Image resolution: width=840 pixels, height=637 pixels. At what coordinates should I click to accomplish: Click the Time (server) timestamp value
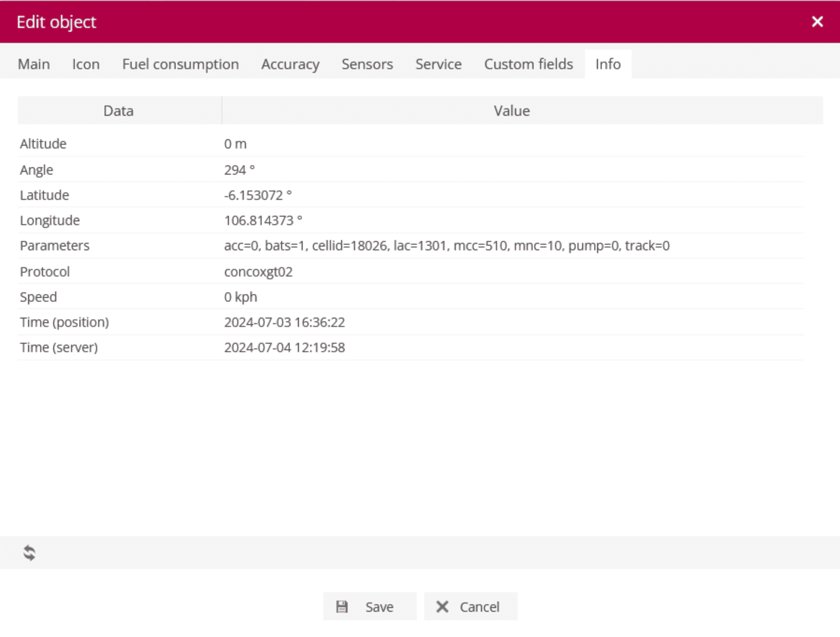[284, 348]
